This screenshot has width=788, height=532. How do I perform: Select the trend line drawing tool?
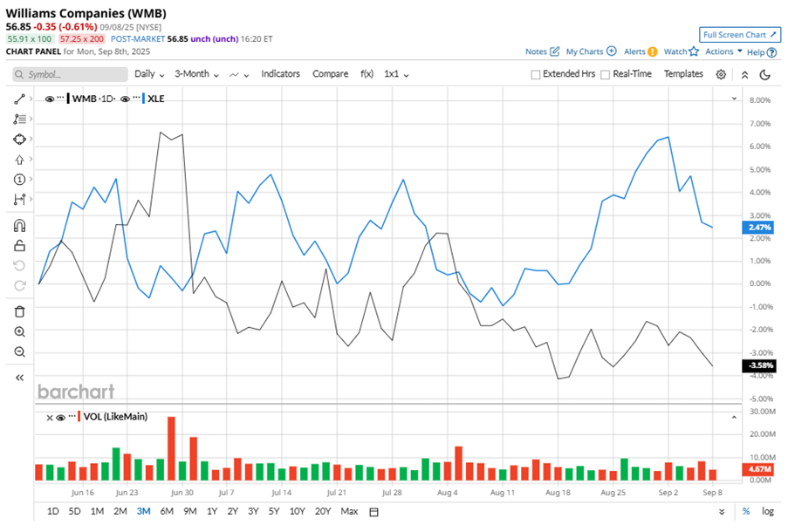(19, 99)
